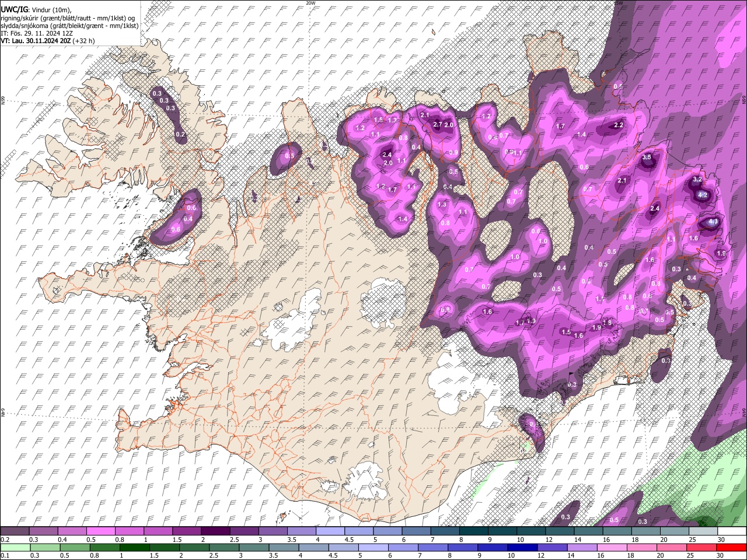Click the 20W longitude label on the top edge
Image resolution: width=747 pixels, height=560 pixels.
(x=310, y=3)
